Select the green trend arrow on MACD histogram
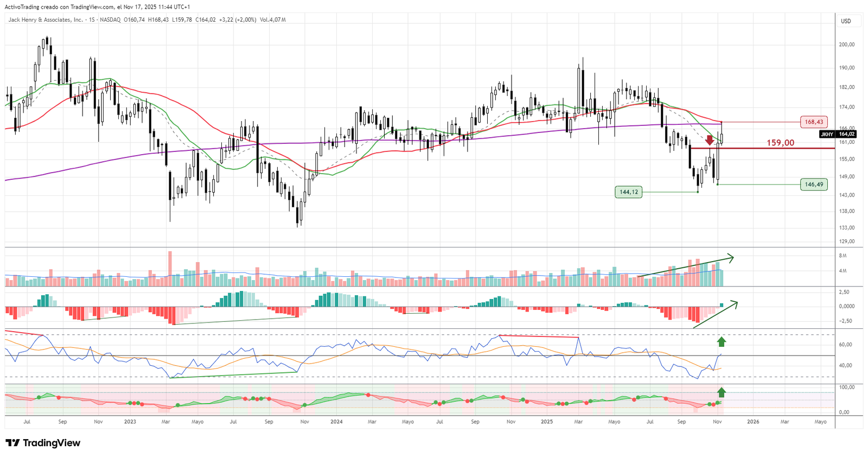 [716, 315]
